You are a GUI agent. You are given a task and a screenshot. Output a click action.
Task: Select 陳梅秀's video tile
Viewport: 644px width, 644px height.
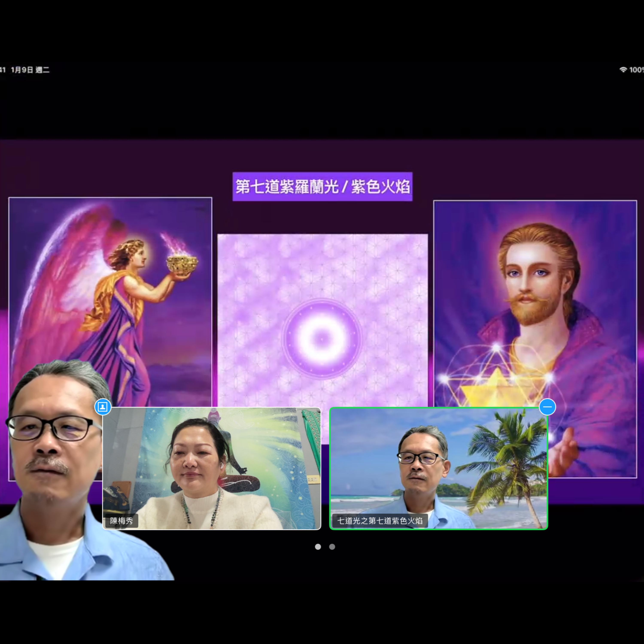coord(212,468)
